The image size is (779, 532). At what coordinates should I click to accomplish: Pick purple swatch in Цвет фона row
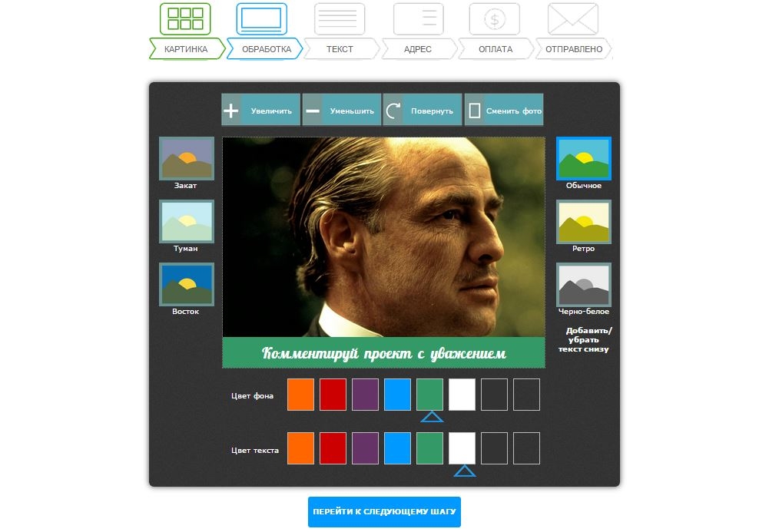coord(365,395)
